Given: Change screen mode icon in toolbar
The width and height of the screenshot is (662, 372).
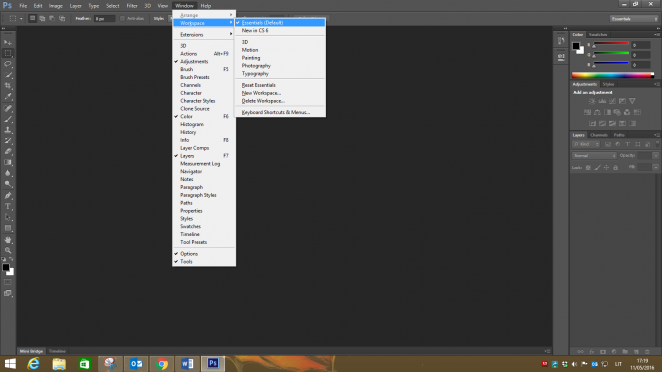Looking at the screenshot, I should coord(8,293).
